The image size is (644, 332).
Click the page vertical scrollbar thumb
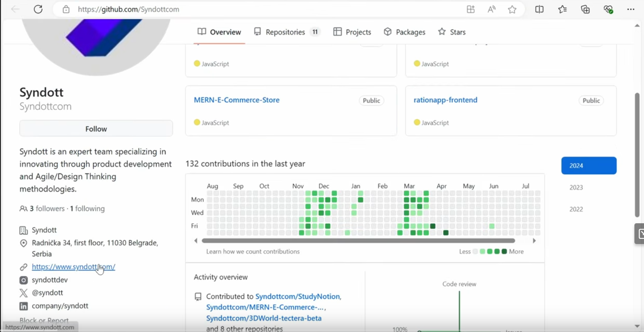tap(637, 155)
